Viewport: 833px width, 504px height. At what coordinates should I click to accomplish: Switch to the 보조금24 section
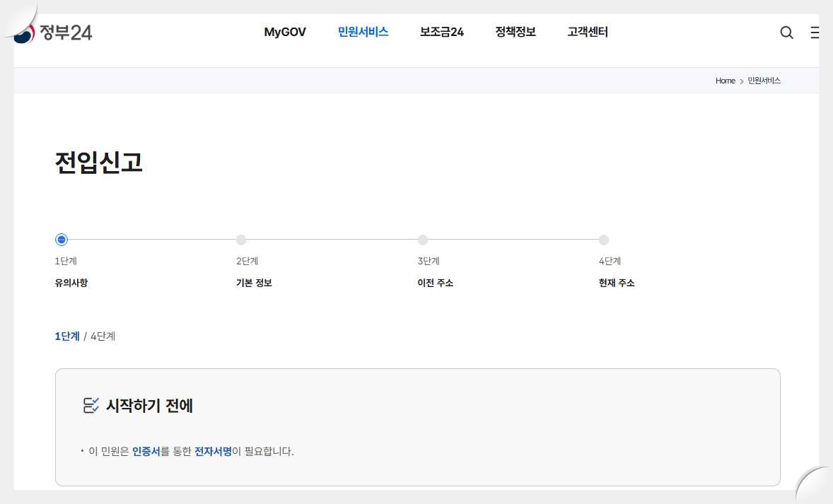tap(441, 32)
